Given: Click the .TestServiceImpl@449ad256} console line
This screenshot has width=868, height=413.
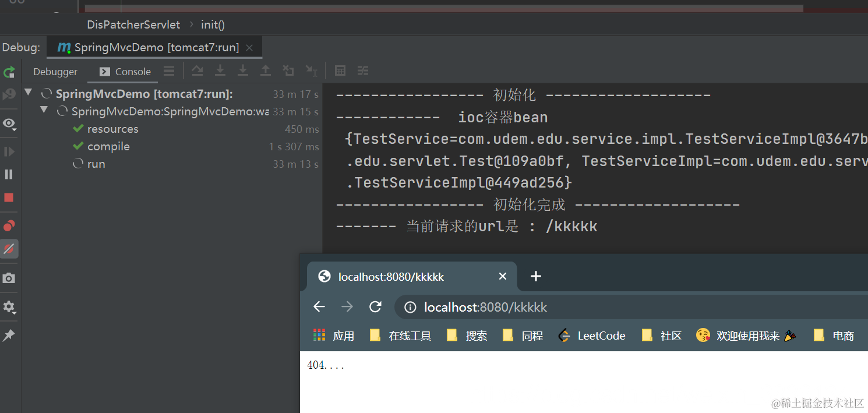Looking at the screenshot, I should (459, 182).
